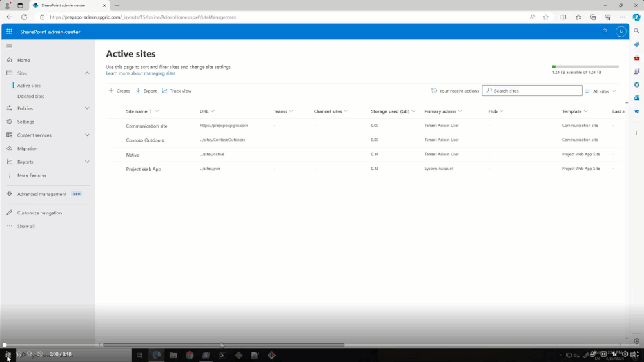
Task: Click Customize navigation
Action: pyautogui.click(x=39, y=213)
